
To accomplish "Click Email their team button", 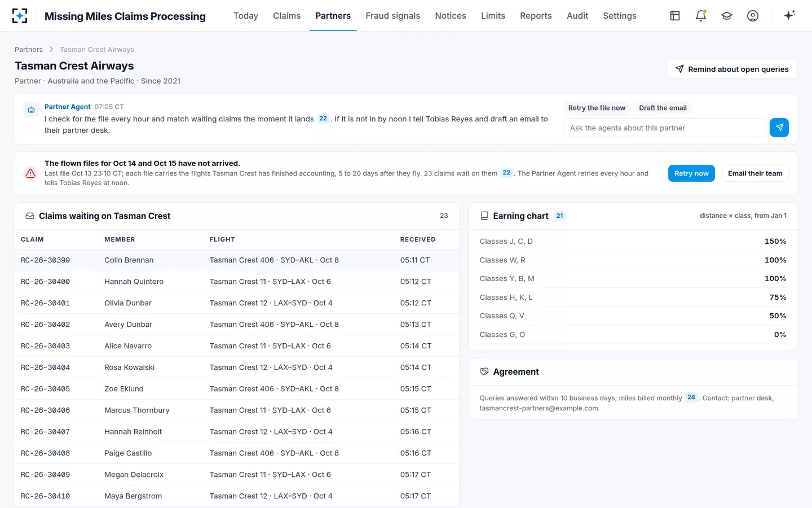I will point(755,173).
